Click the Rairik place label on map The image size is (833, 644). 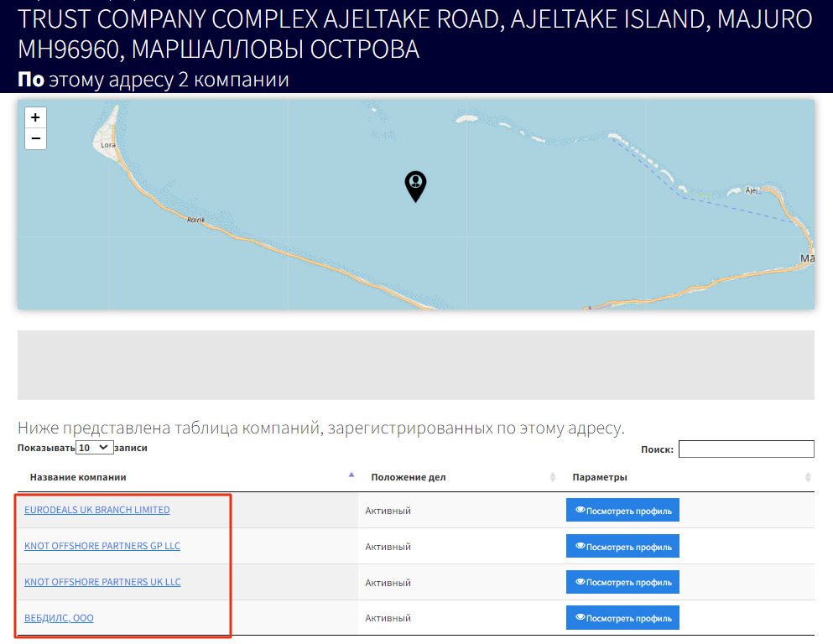[195, 220]
